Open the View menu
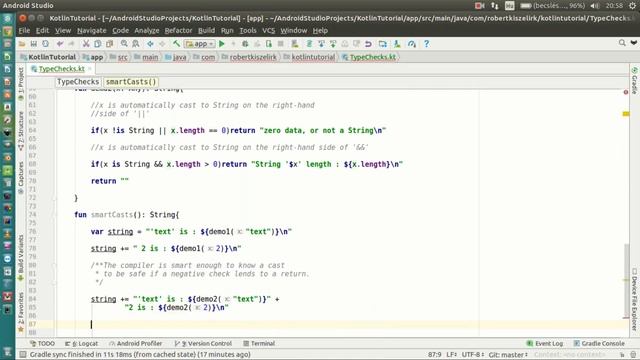Image resolution: width=640 pixels, height=360 pixels. click(x=63, y=31)
